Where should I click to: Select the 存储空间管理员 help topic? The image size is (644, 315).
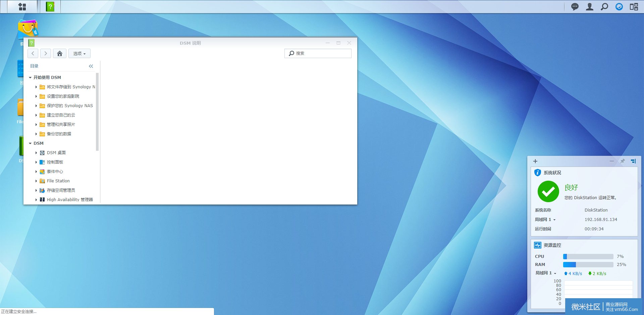pos(61,190)
